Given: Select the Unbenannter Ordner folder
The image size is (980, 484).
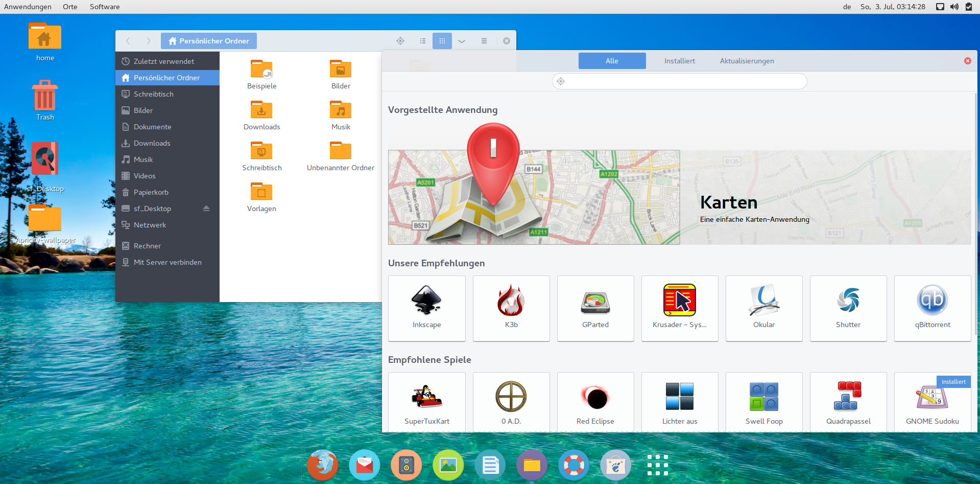Looking at the screenshot, I should [x=341, y=156].
